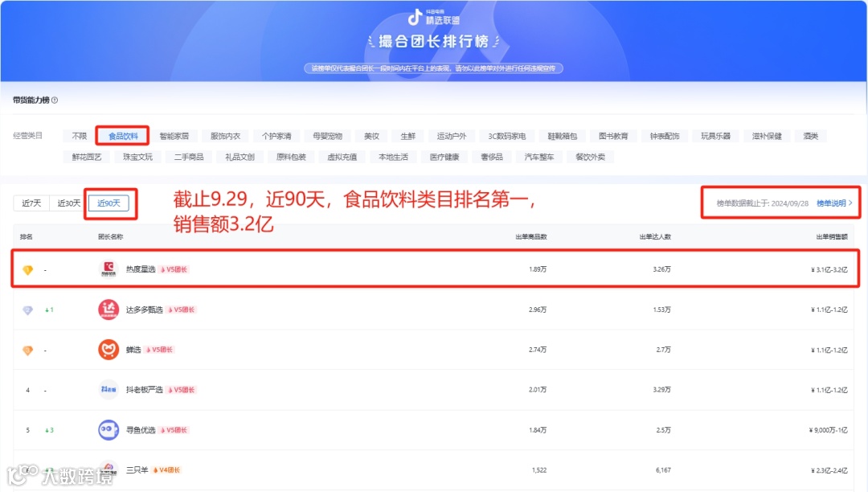868x492 pixels.
Task: Click the 抖老板严选 logo
Action: (x=108, y=390)
